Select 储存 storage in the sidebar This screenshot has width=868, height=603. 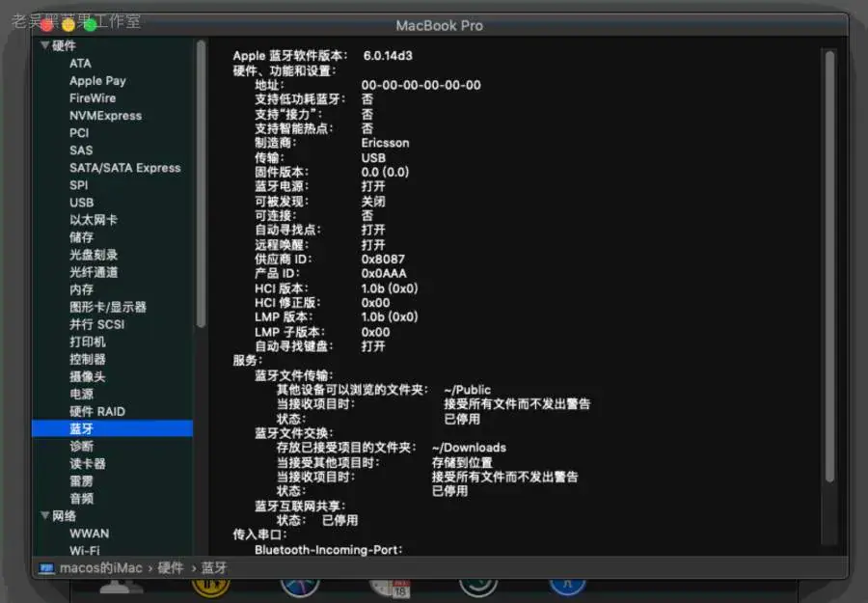(x=81, y=237)
